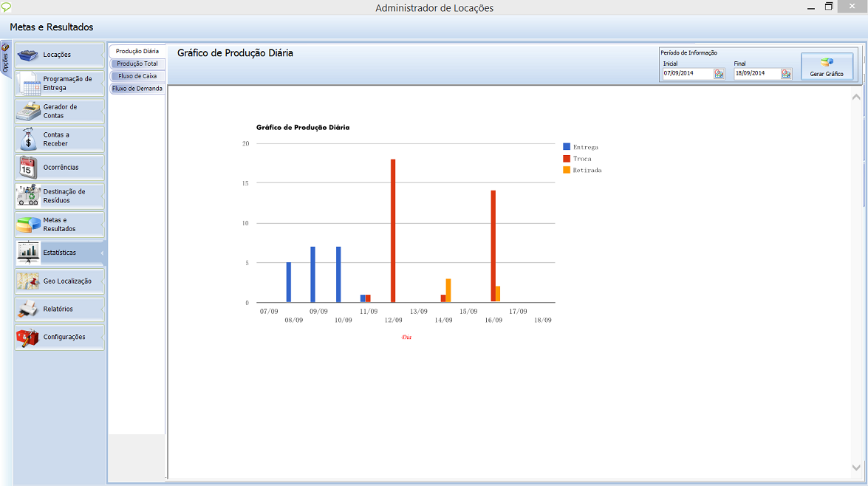
Task: Open the Geo Localização map icon
Action: click(28, 281)
